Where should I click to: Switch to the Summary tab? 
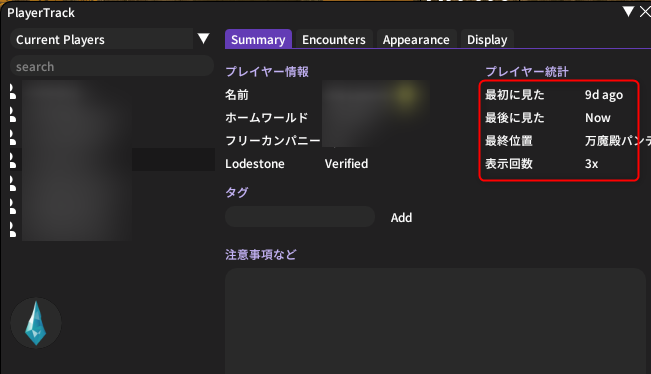pyautogui.click(x=258, y=39)
